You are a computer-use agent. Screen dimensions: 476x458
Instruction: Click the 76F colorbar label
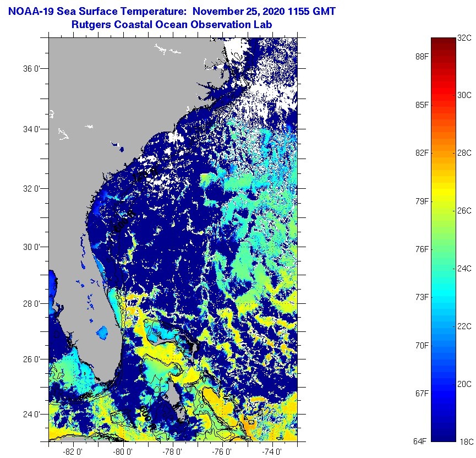(x=422, y=249)
